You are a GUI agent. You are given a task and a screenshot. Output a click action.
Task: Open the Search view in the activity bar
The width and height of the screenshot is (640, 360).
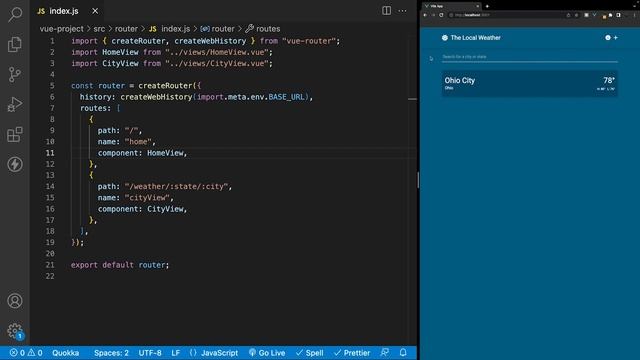click(15, 14)
